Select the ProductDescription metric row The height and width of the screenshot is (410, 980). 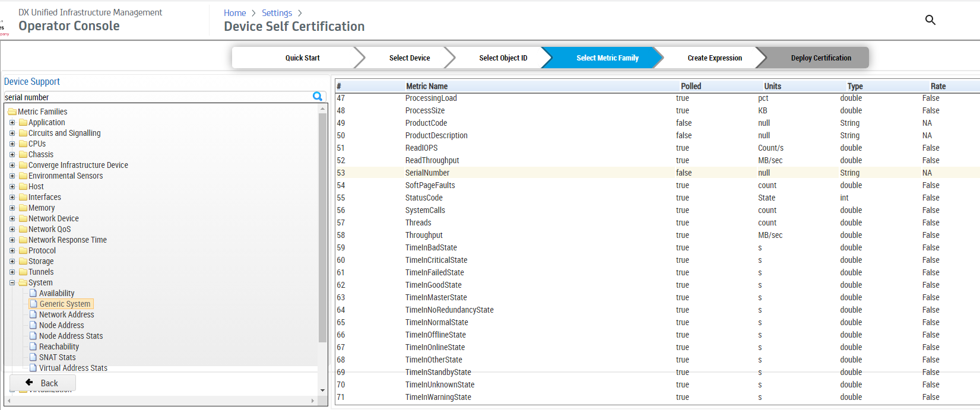pos(658,135)
